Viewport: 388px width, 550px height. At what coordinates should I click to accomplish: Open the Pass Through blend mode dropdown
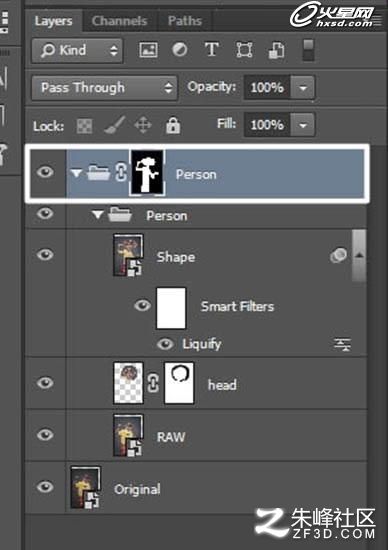tap(104, 88)
